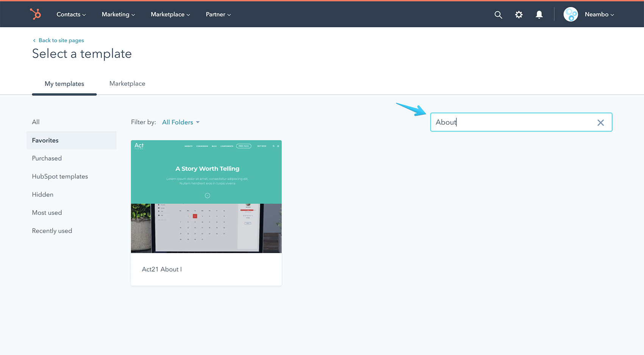Image resolution: width=644 pixels, height=355 pixels.
Task: Open the All Folders dropdown
Action: pos(181,122)
